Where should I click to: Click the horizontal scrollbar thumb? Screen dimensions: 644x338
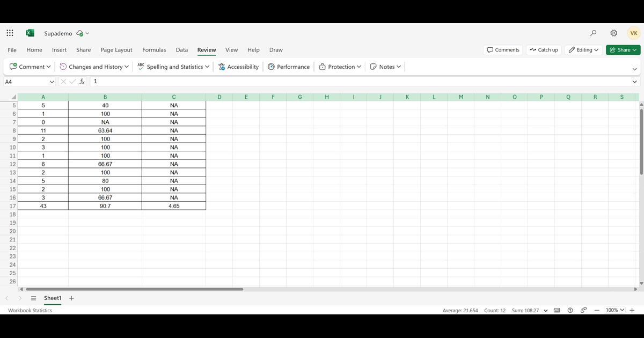click(134, 289)
